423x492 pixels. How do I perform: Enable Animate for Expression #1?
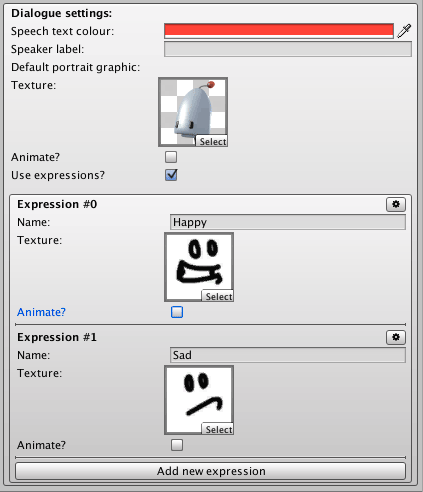[177, 445]
